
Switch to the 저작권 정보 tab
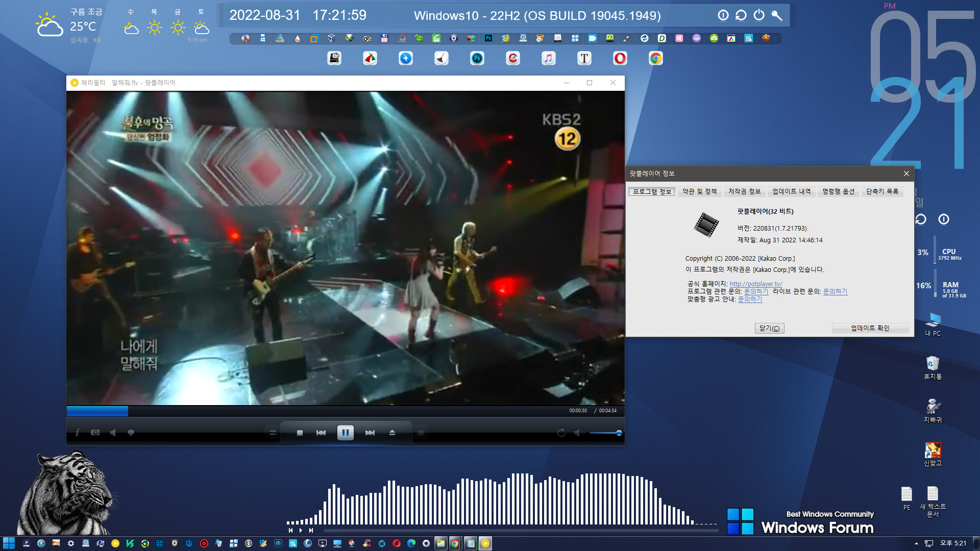[744, 192]
